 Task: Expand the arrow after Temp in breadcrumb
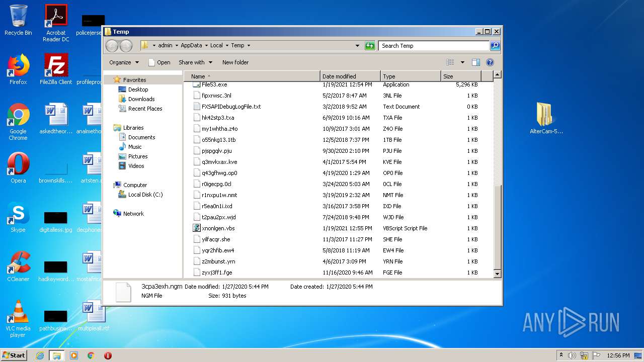[249, 46]
